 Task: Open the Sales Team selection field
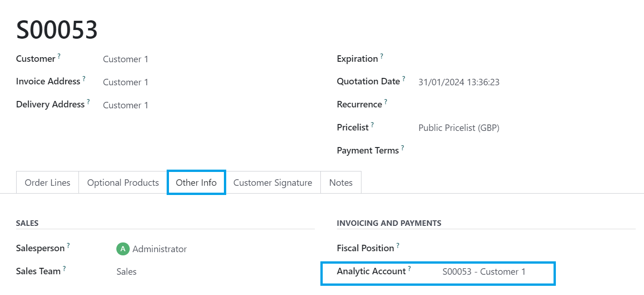(215, 271)
